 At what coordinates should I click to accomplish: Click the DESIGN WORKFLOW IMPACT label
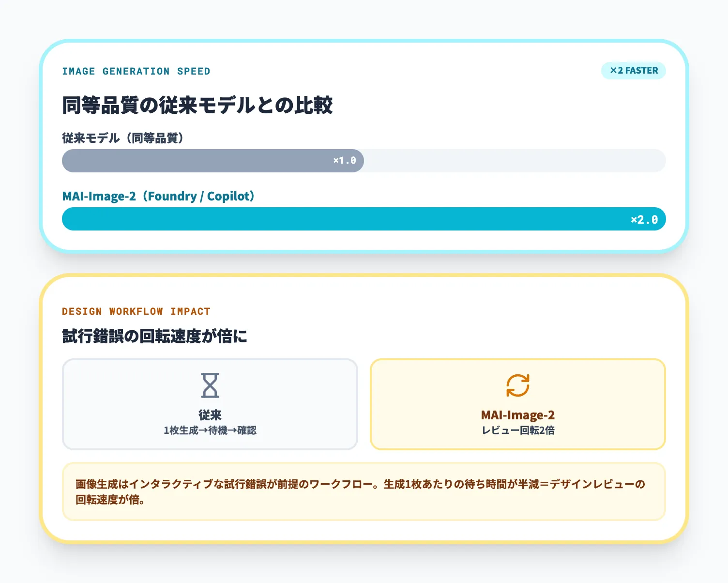point(136,311)
